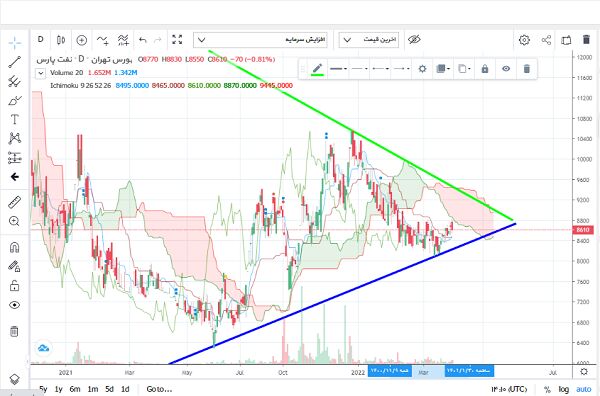Image resolution: width=600 pixels, height=396 pixels.
Task: Activate the zoom in tool
Action: click(15, 222)
